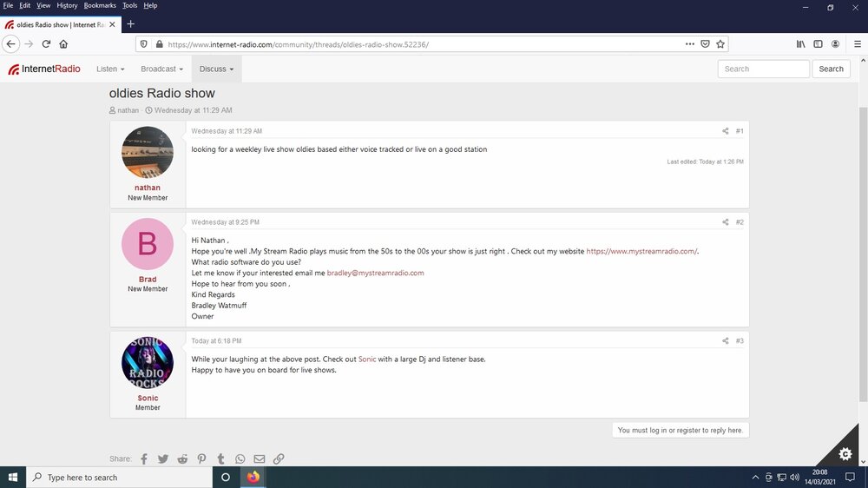Click Brad's pink B avatar
The image size is (868, 488).
click(x=148, y=244)
